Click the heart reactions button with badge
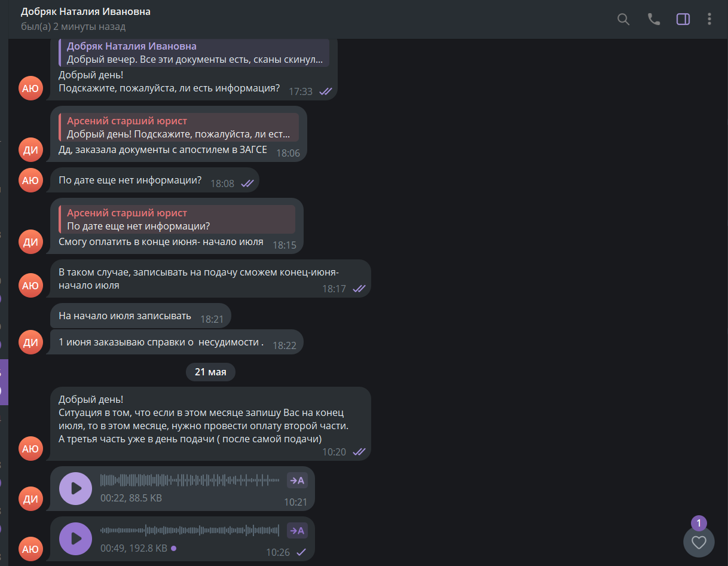 [699, 542]
